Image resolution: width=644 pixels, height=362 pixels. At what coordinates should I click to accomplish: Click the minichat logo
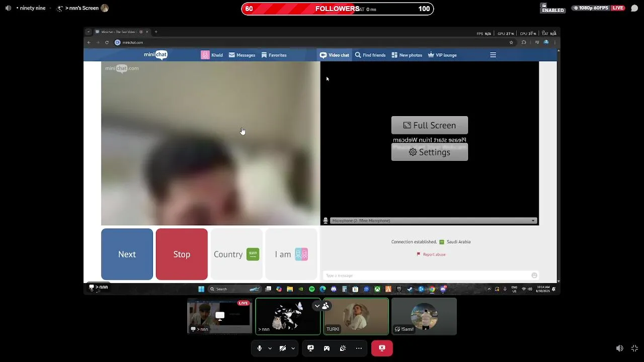[x=155, y=55]
